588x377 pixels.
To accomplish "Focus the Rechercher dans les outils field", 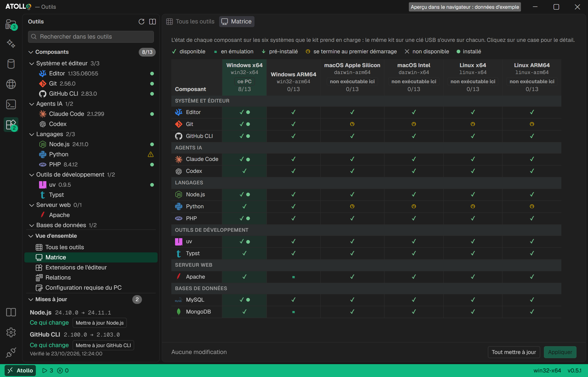I will [x=91, y=37].
